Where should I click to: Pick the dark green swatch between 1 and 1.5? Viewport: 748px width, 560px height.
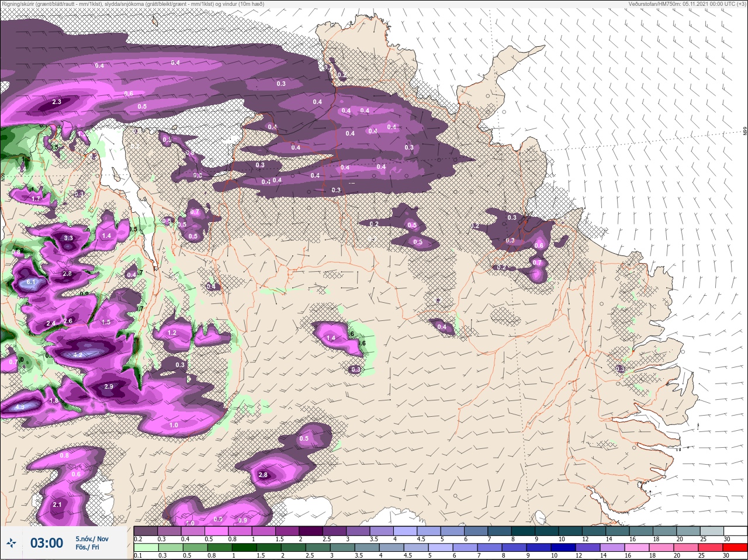244,547
